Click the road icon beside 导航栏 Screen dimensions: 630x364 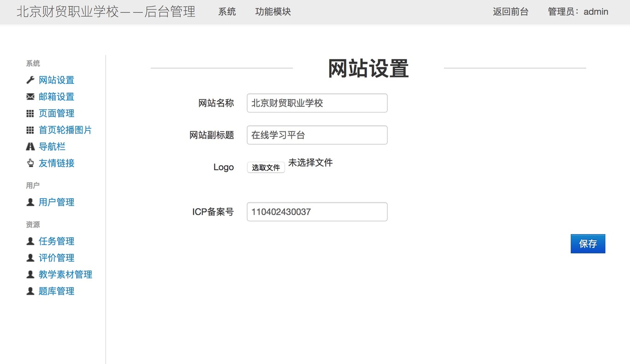[30, 147]
